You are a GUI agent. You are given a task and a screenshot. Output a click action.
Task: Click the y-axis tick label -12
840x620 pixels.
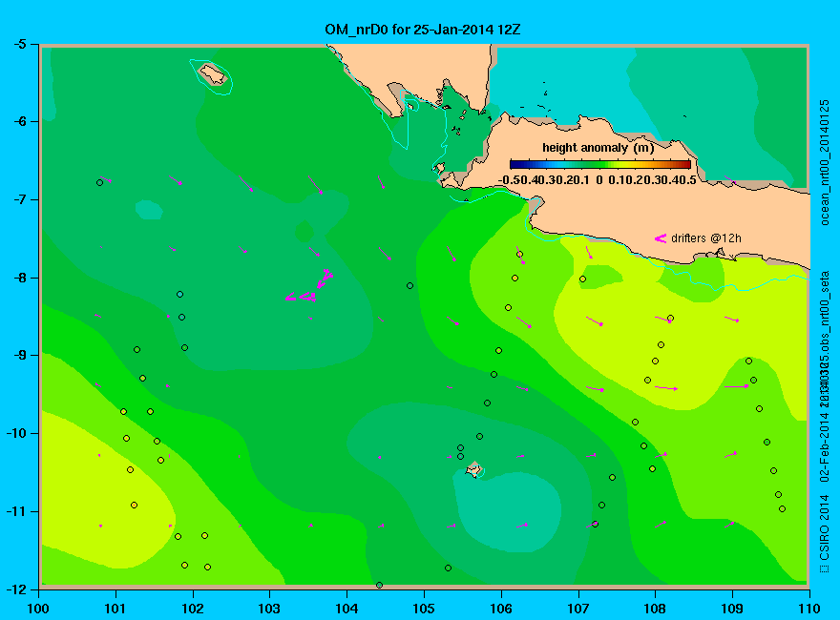click(x=16, y=589)
